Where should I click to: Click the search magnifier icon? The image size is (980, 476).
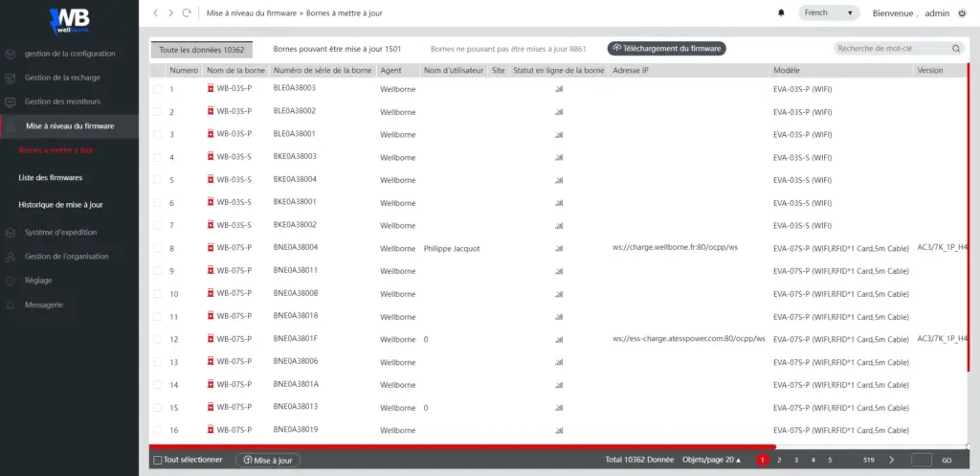(956, 48)
